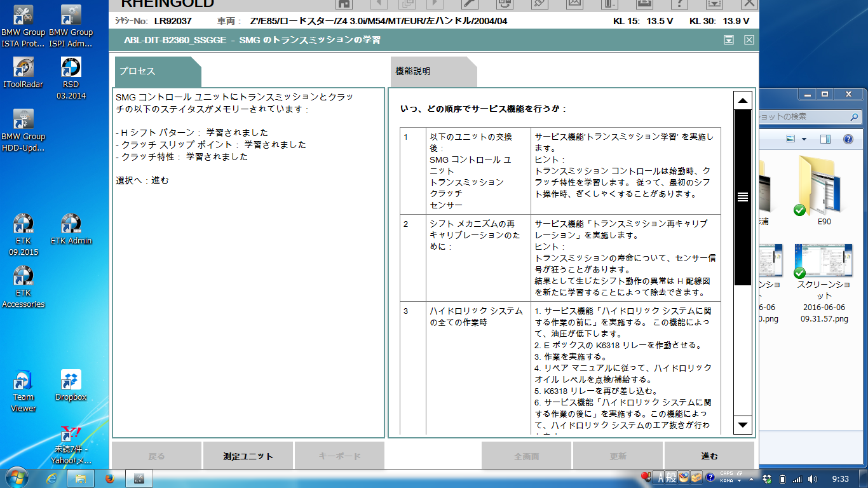Close the ABL-DIT-B2360 SMG panel
This screenshot has width=868, height=488.
pos(749,40)
